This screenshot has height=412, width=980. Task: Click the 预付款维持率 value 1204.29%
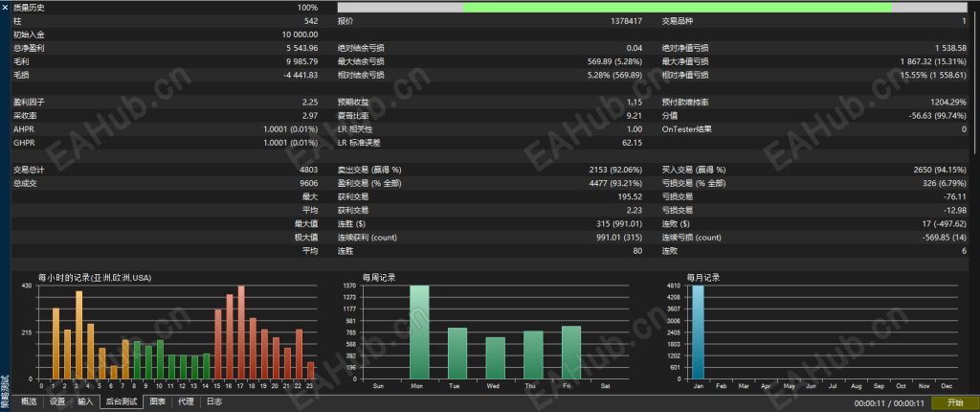(x=948, y=103)
